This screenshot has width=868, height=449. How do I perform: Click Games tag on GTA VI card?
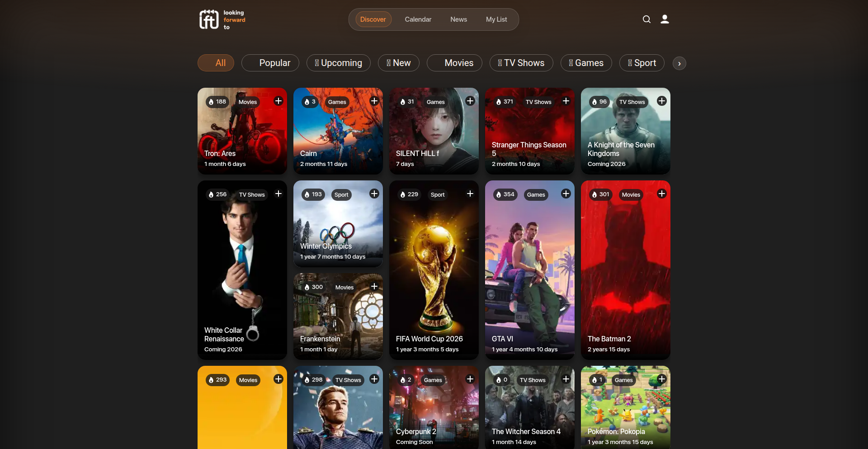tap(536, 195)
